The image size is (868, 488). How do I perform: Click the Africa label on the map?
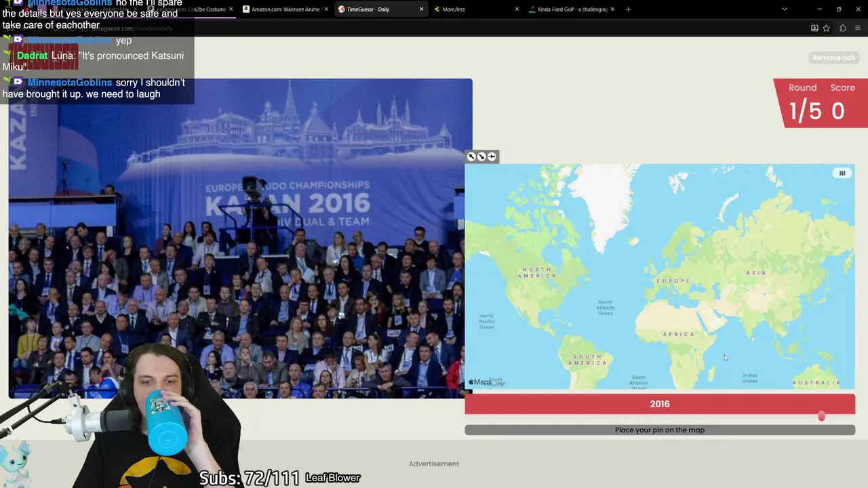tap(679, 334)
